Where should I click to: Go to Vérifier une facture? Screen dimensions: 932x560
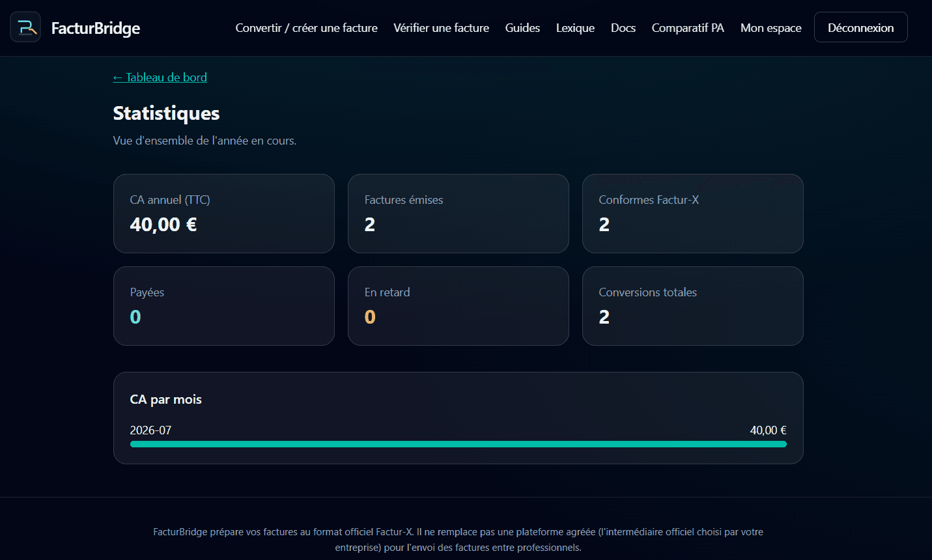coord(442,28)
